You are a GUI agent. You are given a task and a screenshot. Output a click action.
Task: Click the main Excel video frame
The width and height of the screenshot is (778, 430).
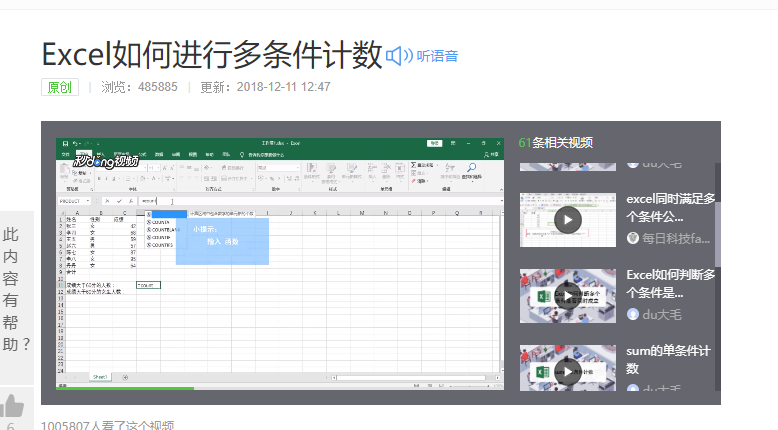coord(280,263)
